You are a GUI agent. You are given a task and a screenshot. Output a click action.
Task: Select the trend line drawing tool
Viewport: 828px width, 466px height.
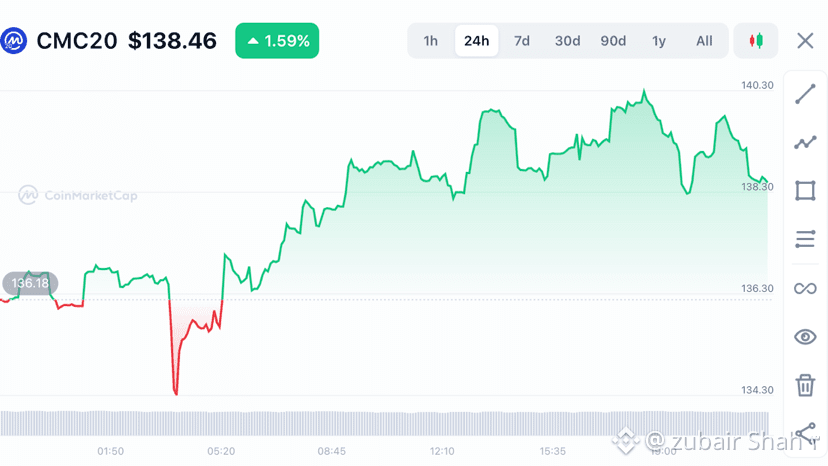805,94
